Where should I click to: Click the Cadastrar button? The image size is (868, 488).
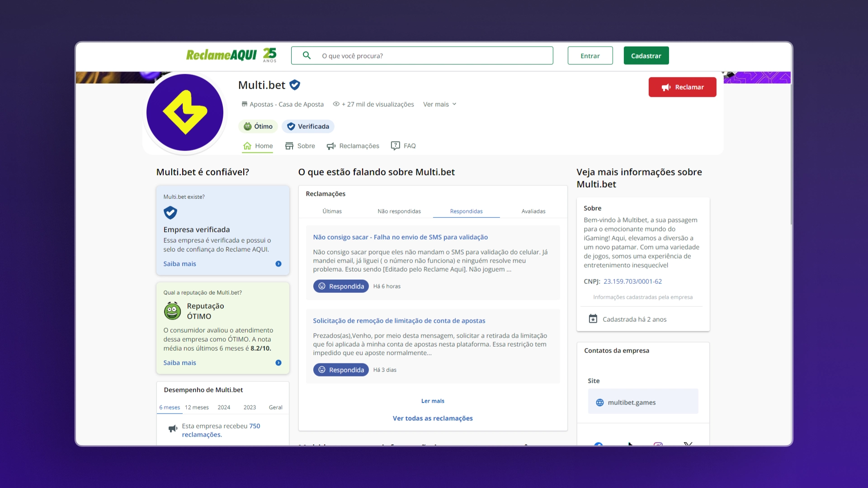coord(646,56)
